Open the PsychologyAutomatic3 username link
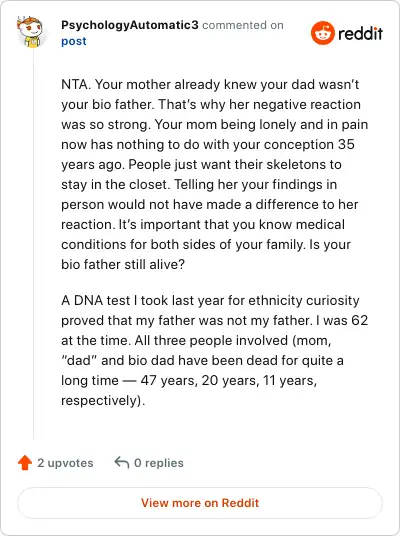The height and width of the screenshot is (536, 400). (x=130, y=25)
